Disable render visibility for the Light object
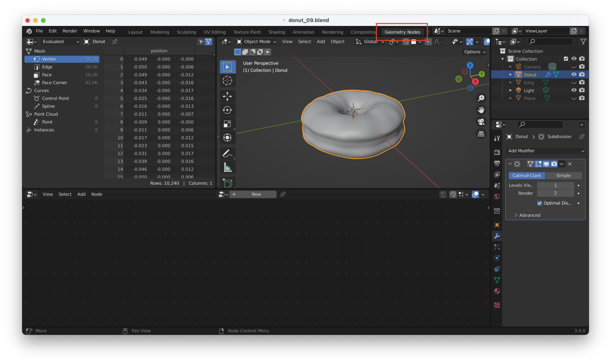 coord(582,90)
